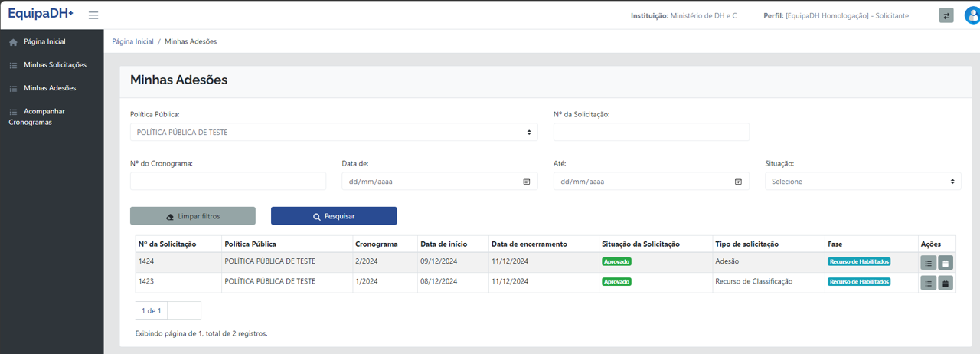The height and width of the screenshot is (354, 980).
Task: Open details list icon for request 1424
Action: coord(928,263)
